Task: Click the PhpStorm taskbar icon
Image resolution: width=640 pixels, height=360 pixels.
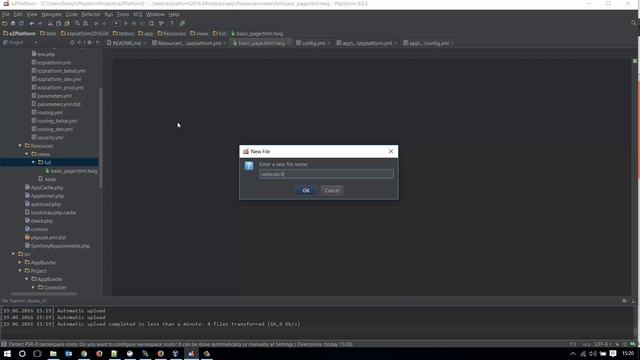Action: coord(191,354)
